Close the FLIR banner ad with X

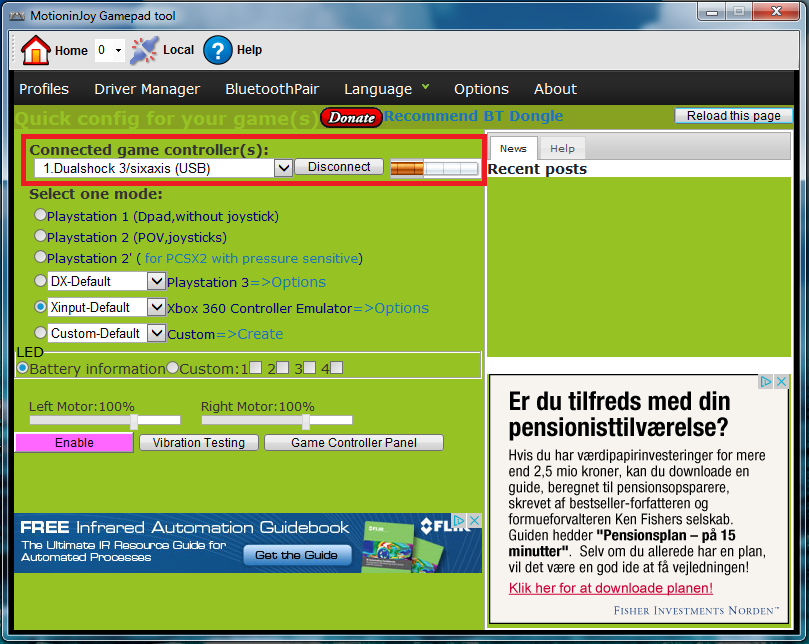pos(475,520)
